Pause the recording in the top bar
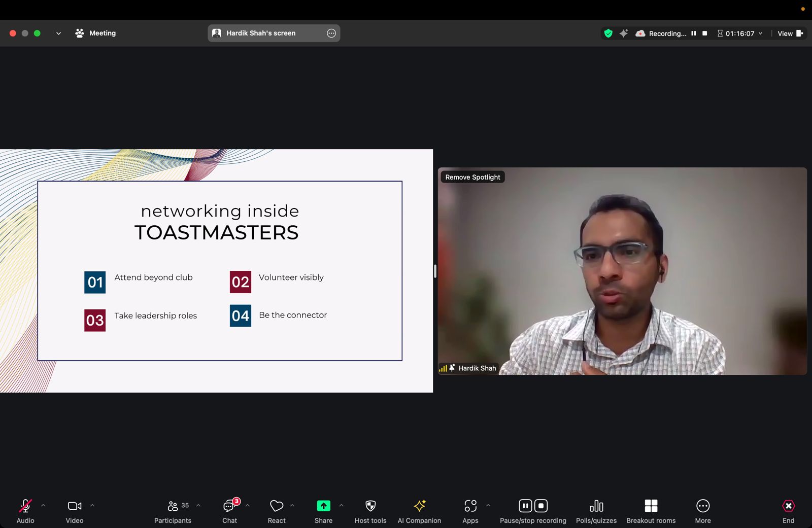Viewport: 812px width, 528px height. pos(694,33)
